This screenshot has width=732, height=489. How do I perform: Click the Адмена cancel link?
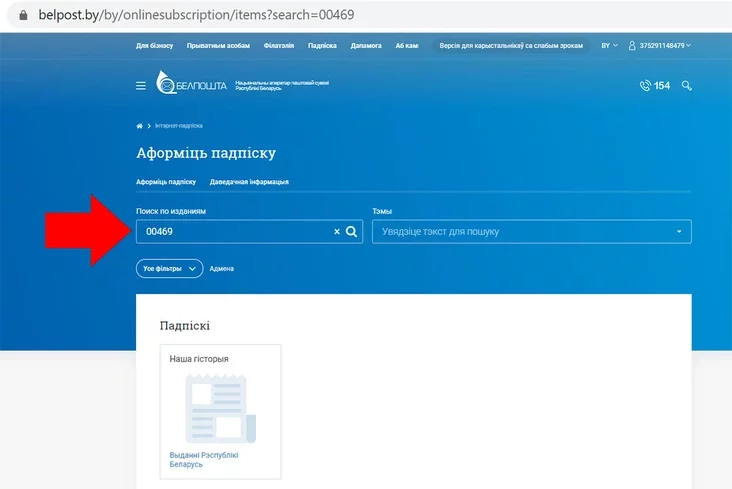pyautogui.click(x=221, y=268)
